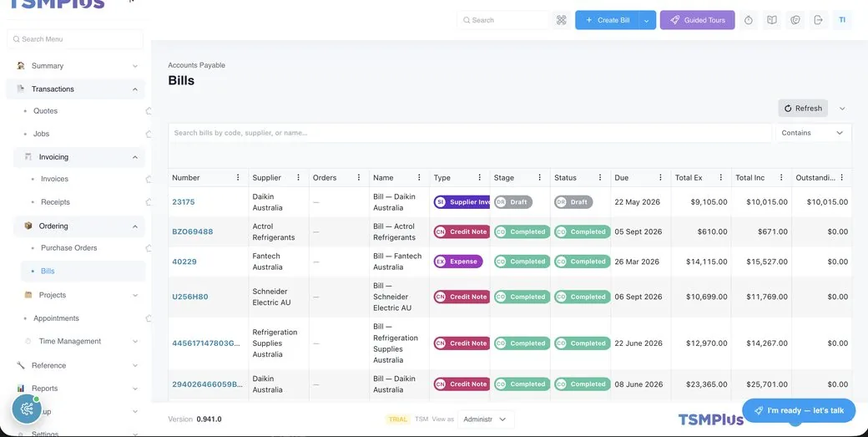
Task: Open bill BZO69488
Action: point(193,231)
